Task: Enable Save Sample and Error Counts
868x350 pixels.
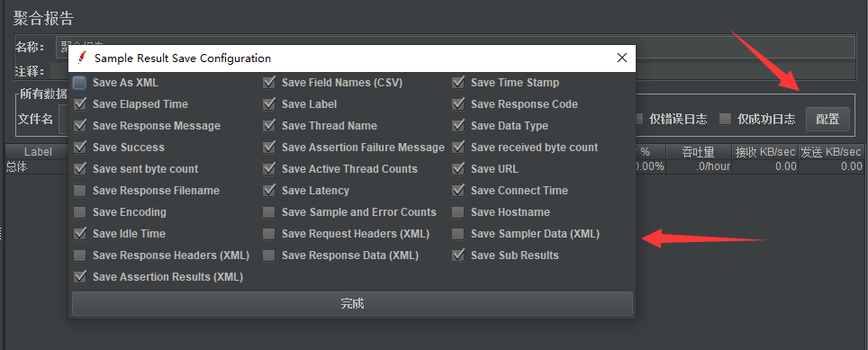Action: point(269,212)
